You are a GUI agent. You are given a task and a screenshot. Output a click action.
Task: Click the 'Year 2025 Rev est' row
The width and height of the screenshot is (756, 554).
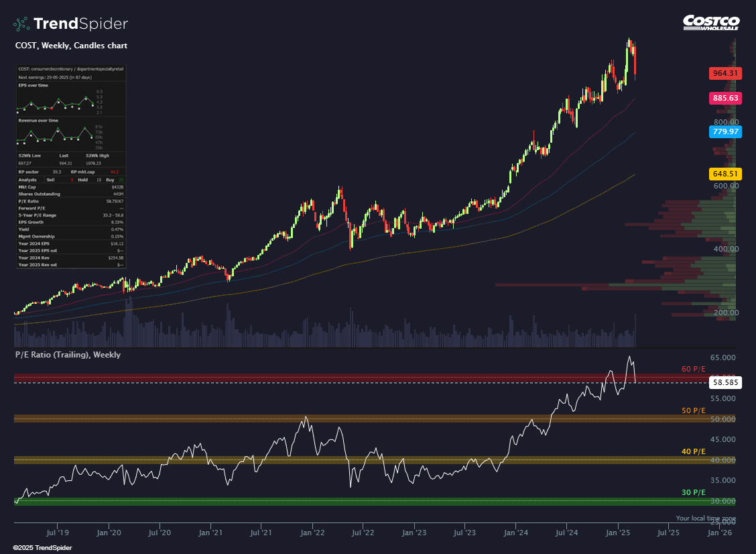[71, 265]
